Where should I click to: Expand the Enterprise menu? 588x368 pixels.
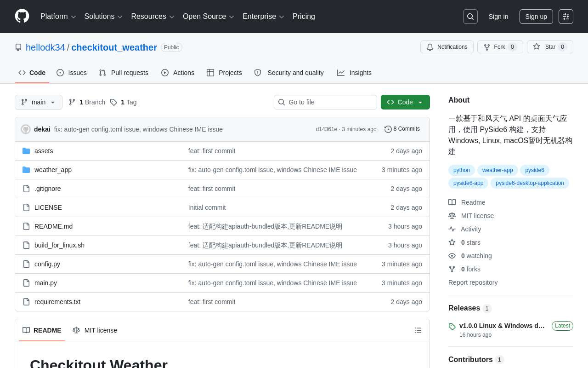[x=263, y=17]
